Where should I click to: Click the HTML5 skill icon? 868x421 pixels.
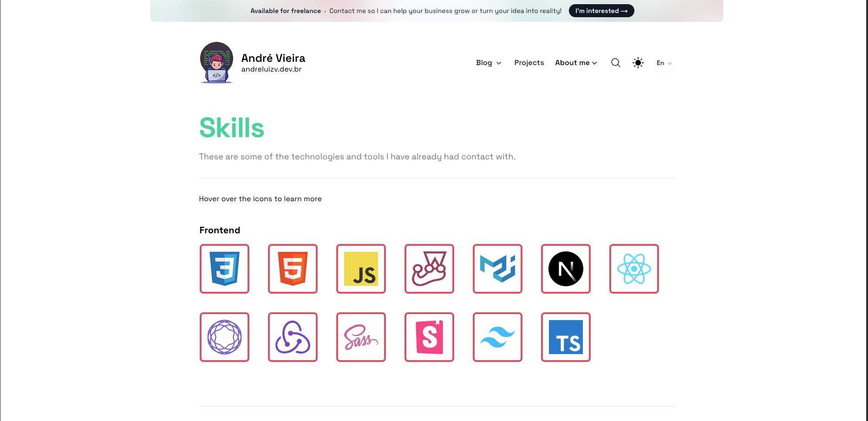point(293,269)
